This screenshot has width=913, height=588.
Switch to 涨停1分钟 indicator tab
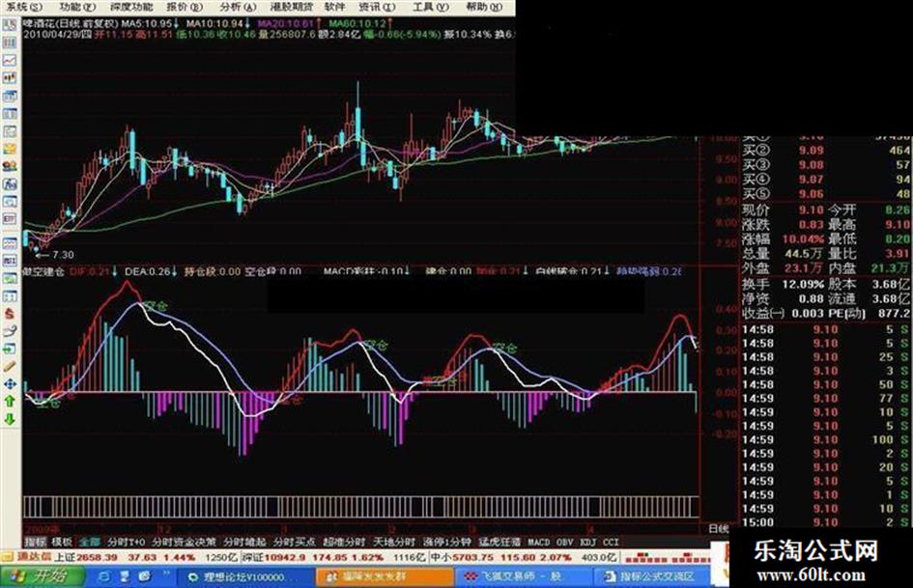click(446, 542)
